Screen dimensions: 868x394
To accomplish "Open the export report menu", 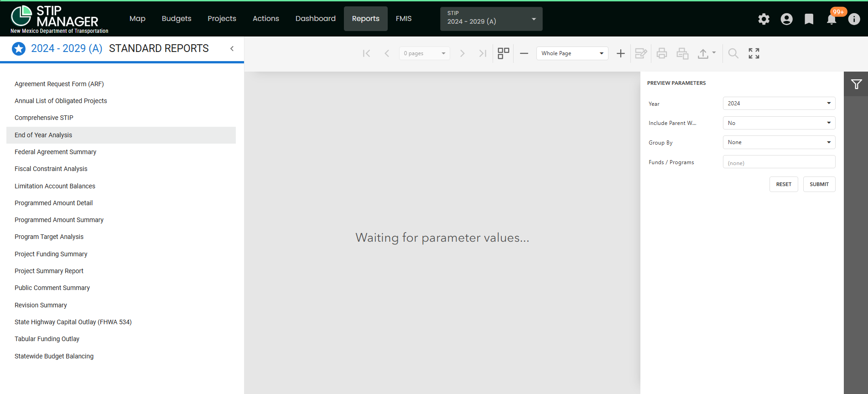I will click(707, 53).
